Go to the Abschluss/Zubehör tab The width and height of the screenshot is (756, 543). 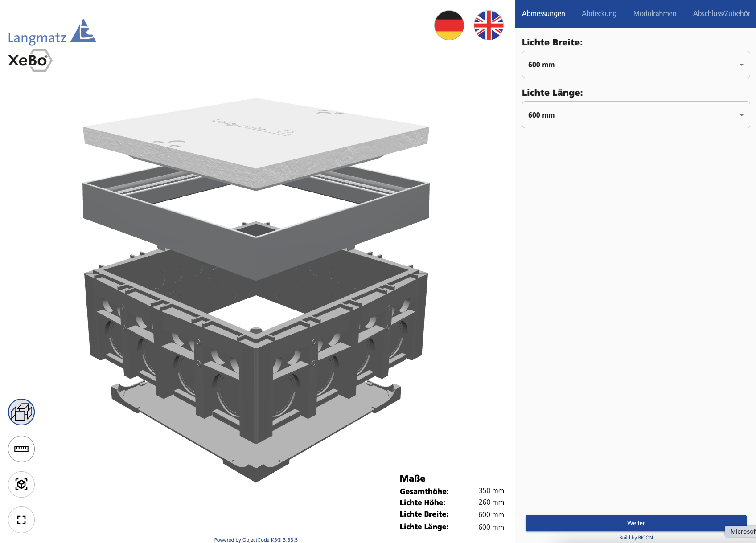721,14
